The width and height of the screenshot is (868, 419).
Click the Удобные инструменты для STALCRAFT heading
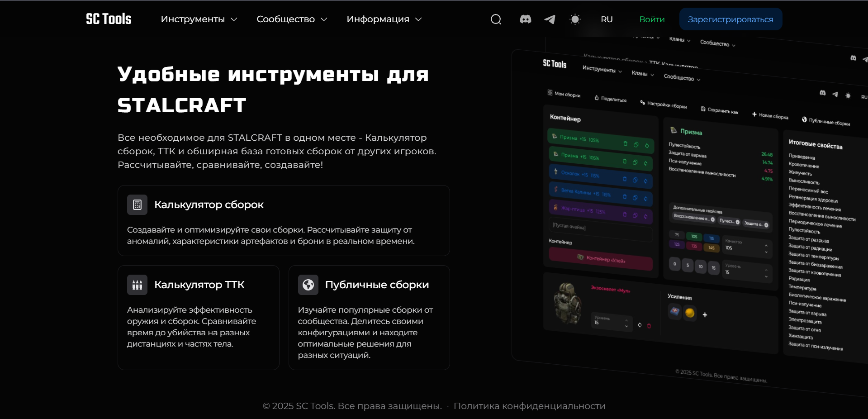coord(273,90)
